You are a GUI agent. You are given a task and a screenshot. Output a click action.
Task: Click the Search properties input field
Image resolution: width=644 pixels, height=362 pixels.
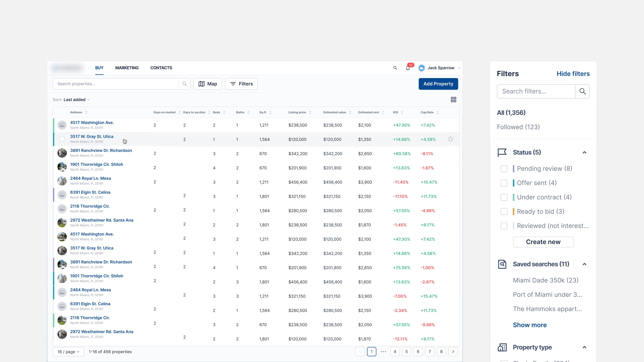pos(116,84)
